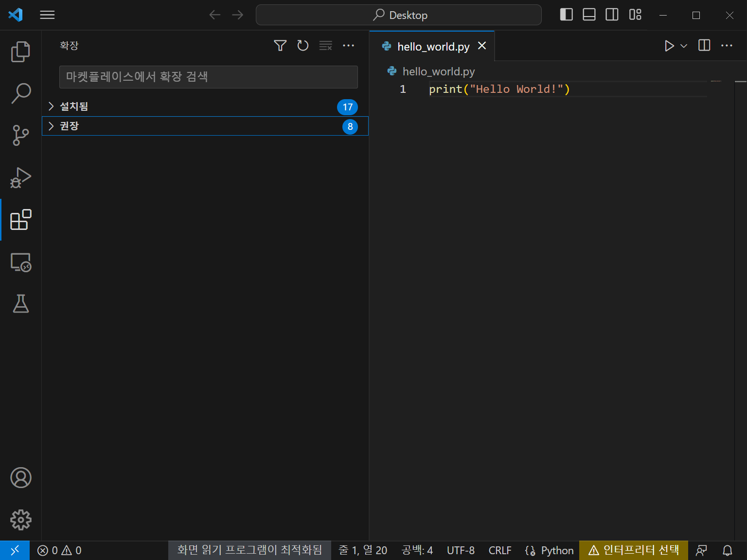Open extensions view more actions menu

click(348, 46)
